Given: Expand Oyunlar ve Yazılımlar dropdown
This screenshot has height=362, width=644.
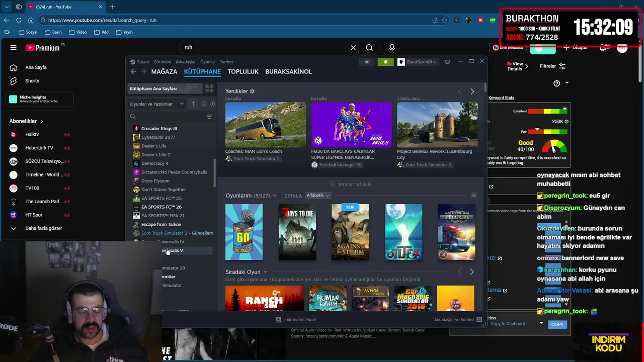Looking at the screenshot, I should (x=157, y=104).
